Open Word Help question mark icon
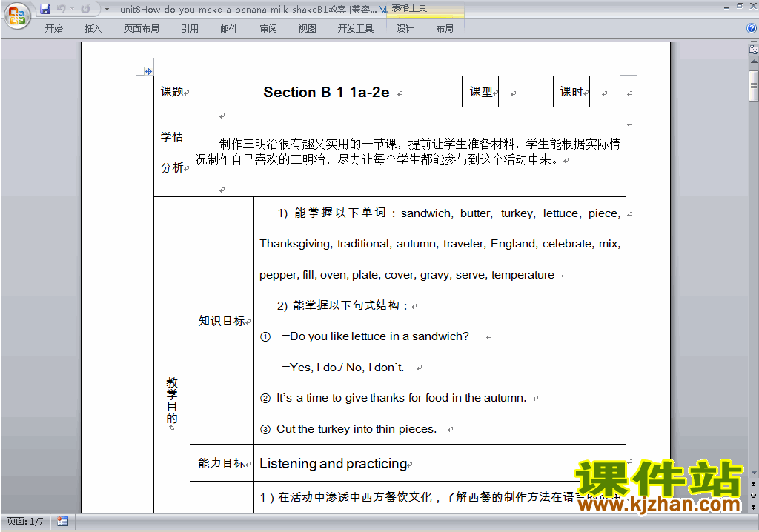Screen dimensions: 759x532 point(752,29)
